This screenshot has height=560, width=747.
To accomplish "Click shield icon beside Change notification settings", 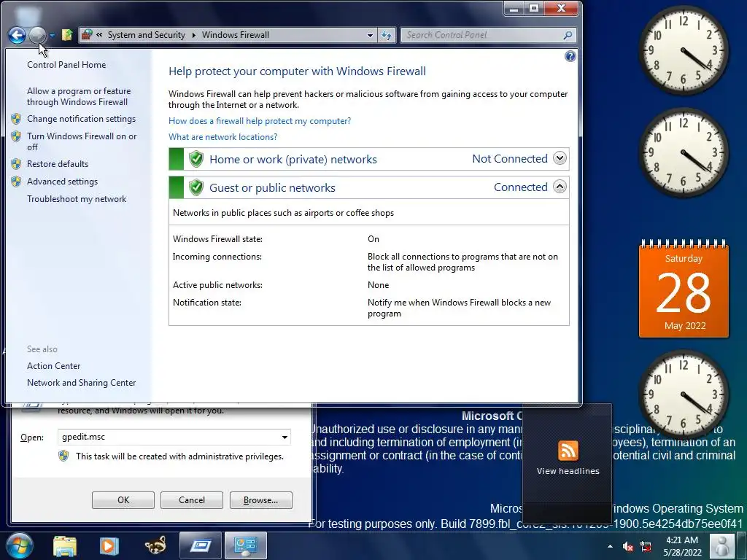I will pos(16,119).
